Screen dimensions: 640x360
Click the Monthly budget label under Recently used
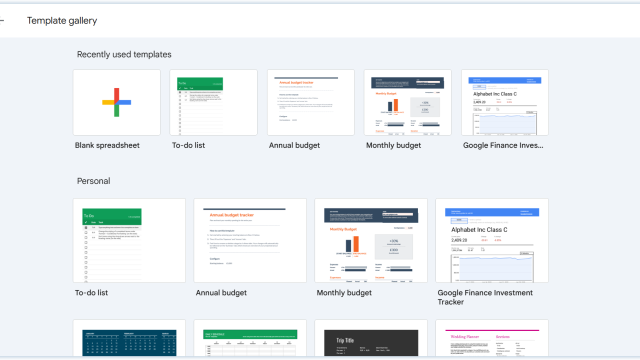point(393,145)
